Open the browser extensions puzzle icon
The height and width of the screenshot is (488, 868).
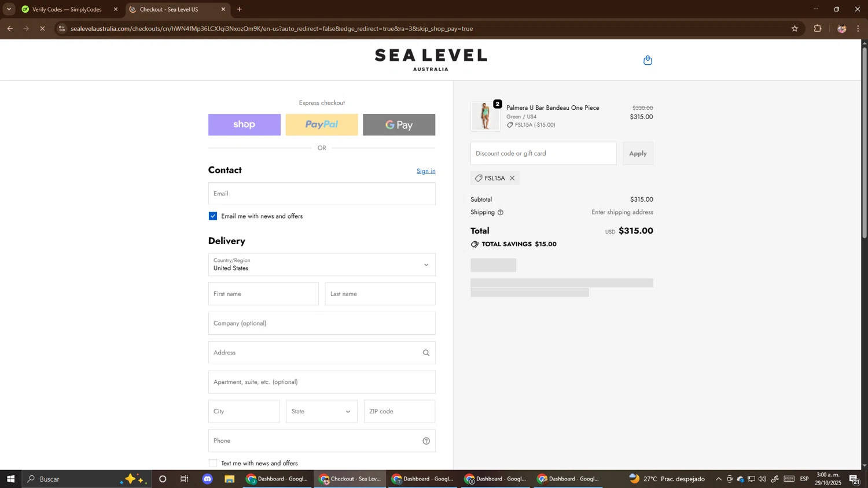click(818, 28)
